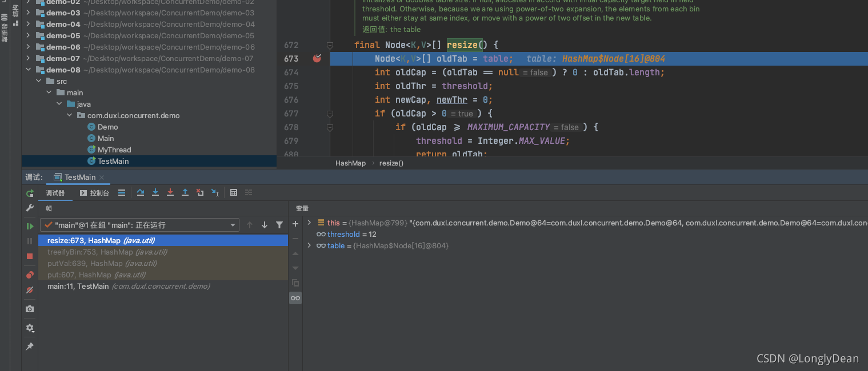Collapse the java folder in tree

pyautogui.click(x=59, y=104)
